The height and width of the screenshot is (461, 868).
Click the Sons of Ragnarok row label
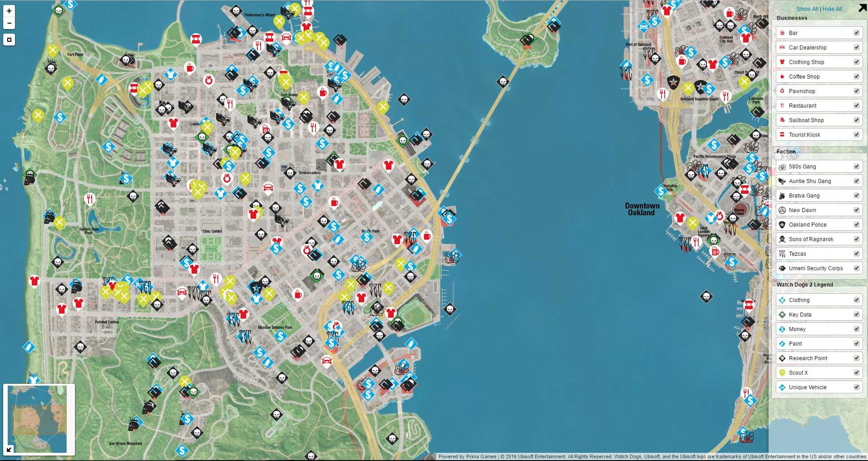tap(811, 239)
